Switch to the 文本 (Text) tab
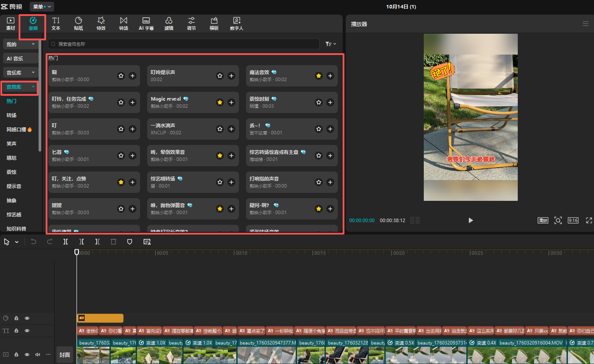Screen dimensions: 594x364 pos(56,23)
